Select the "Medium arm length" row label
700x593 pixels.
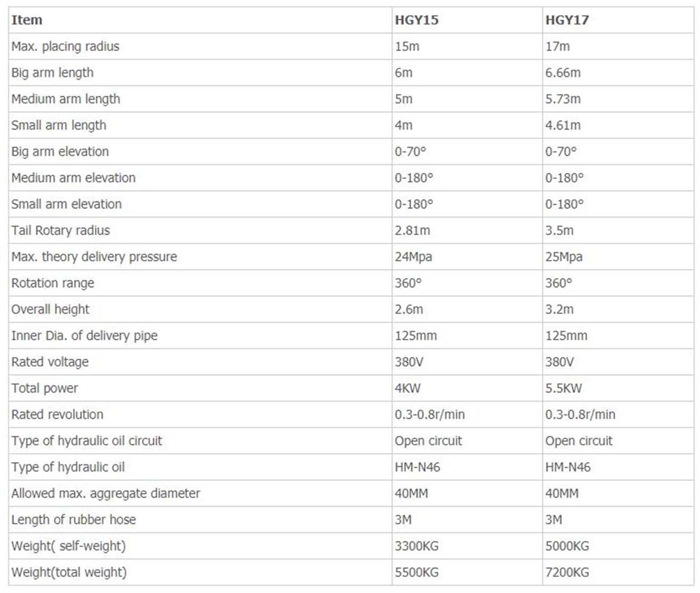[66, 99]
